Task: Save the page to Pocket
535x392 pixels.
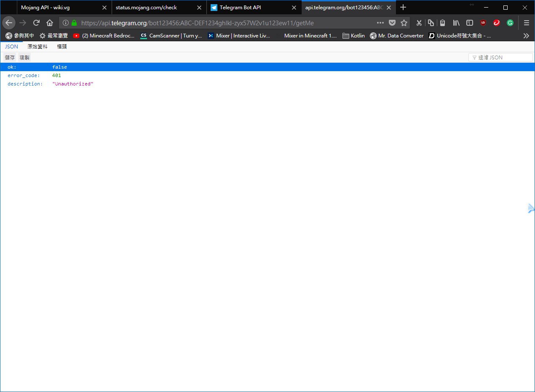Action: (x=392, y=23)
